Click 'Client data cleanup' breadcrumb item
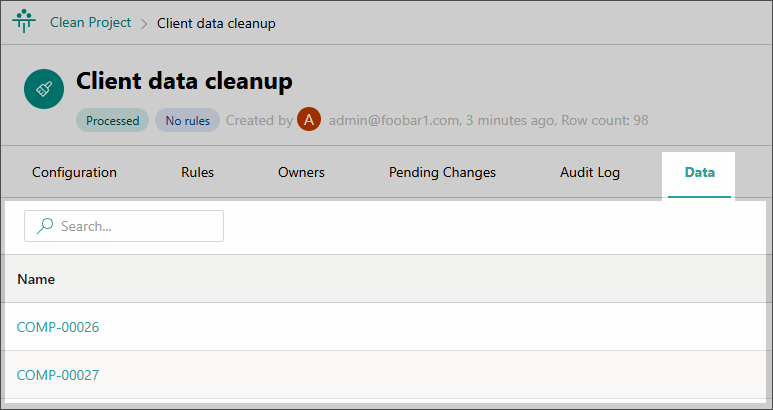The width and height of the screenshot is (773, 410). click(216, 23)
